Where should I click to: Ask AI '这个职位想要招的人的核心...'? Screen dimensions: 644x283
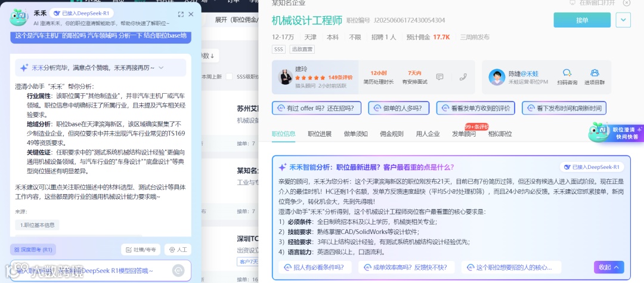point(512,267)
